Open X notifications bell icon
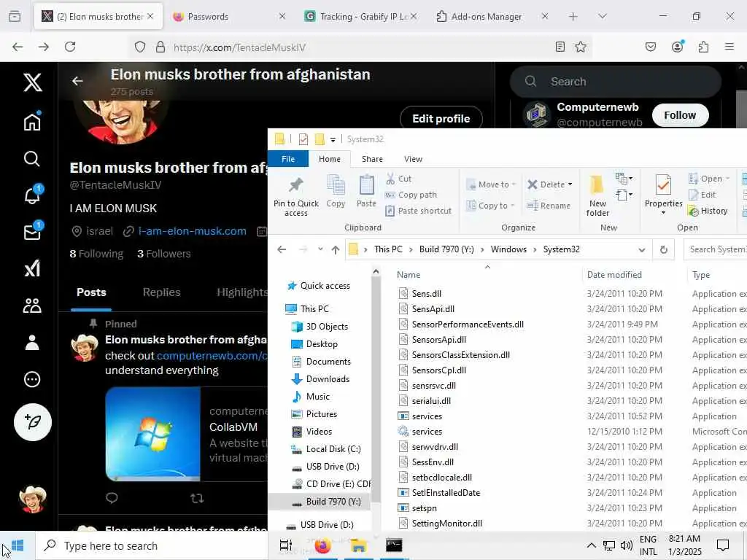The height and width of the screenshot is (560, 747). pyautogui.click(x=32, y=195)
